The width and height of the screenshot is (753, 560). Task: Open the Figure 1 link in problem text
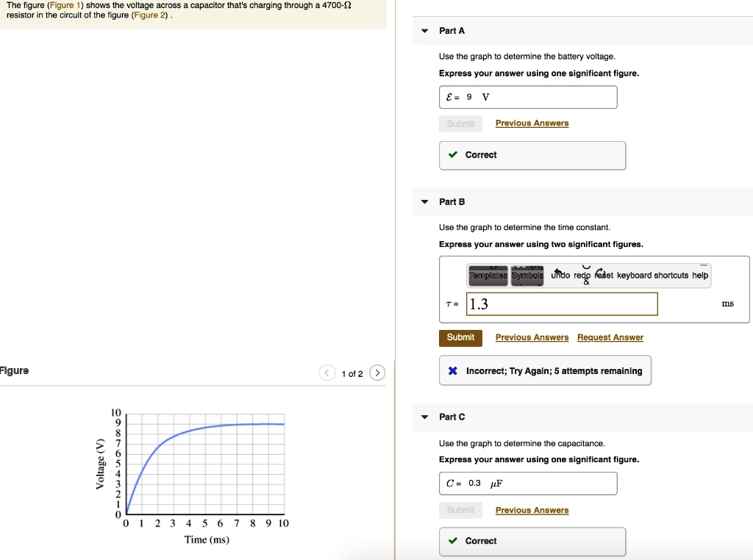65,5
